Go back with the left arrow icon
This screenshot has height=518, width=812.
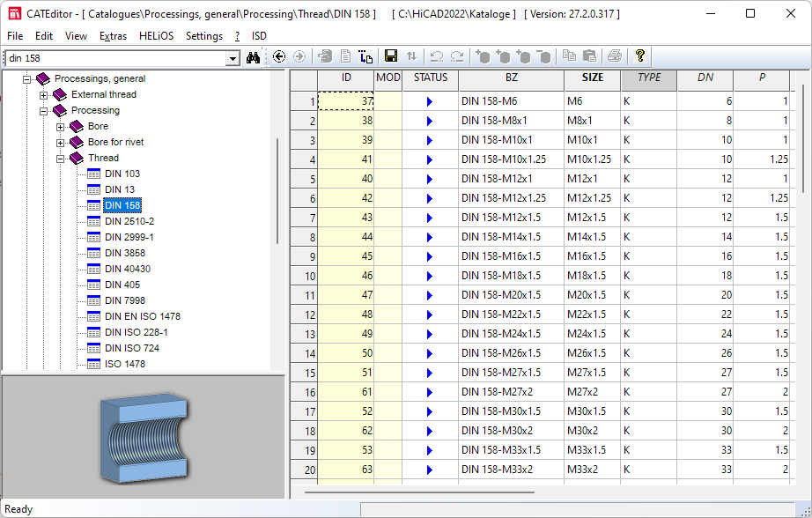tap(279, 56)
